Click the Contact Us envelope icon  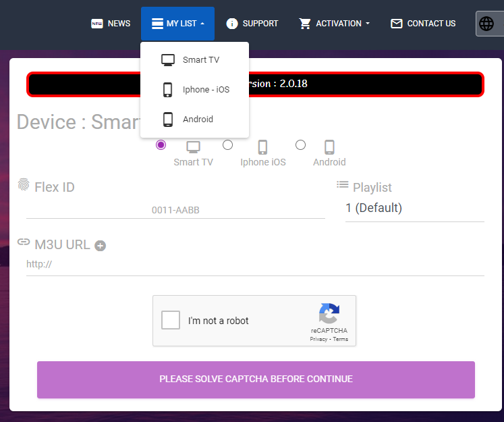(397, 24)
